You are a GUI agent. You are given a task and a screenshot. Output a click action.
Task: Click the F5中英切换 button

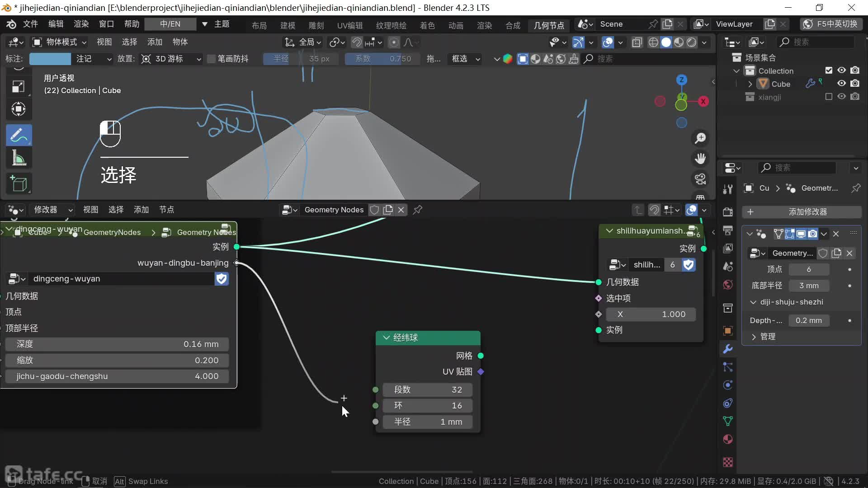[831, 24]
